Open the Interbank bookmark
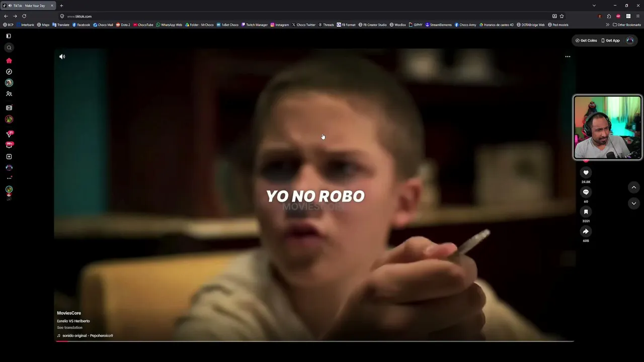This screenshot has width=644, height=362. (x=25, y=25)
